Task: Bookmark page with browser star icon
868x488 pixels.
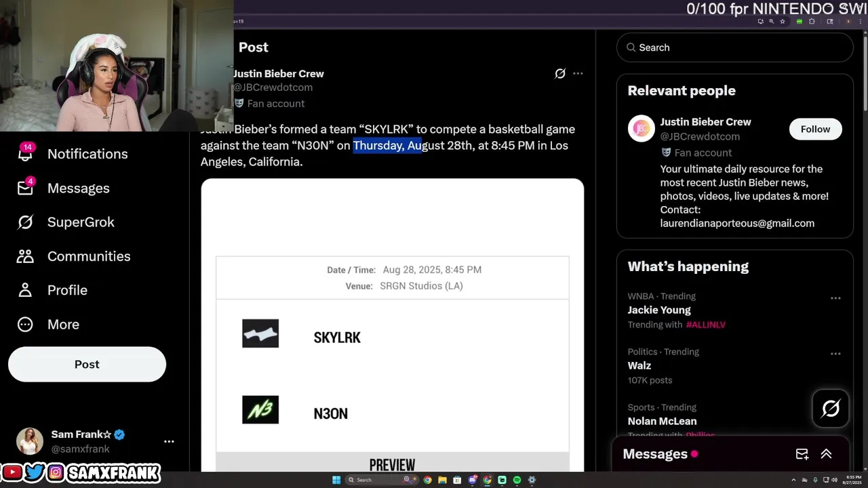Action: coord(783,22)
